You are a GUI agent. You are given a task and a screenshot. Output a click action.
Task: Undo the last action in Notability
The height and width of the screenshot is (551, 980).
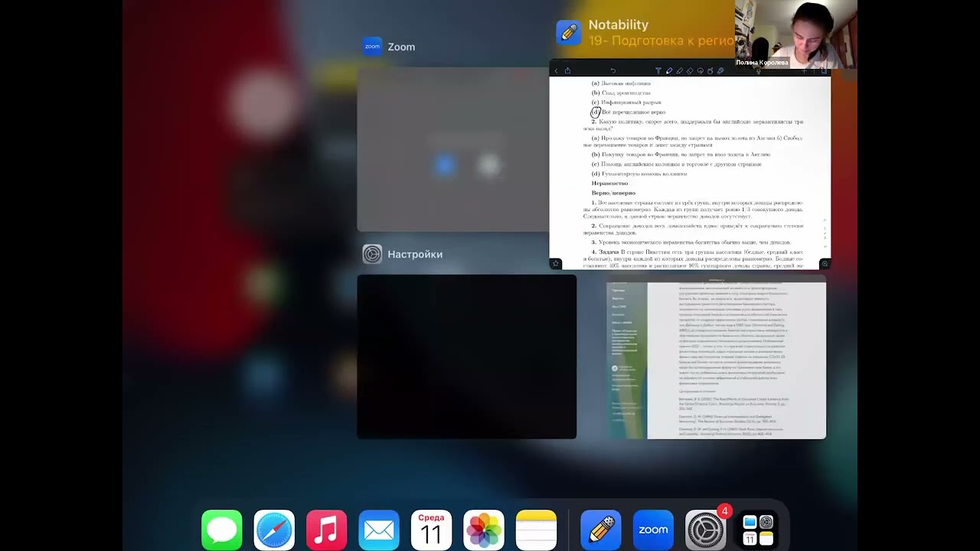point(613,70)
